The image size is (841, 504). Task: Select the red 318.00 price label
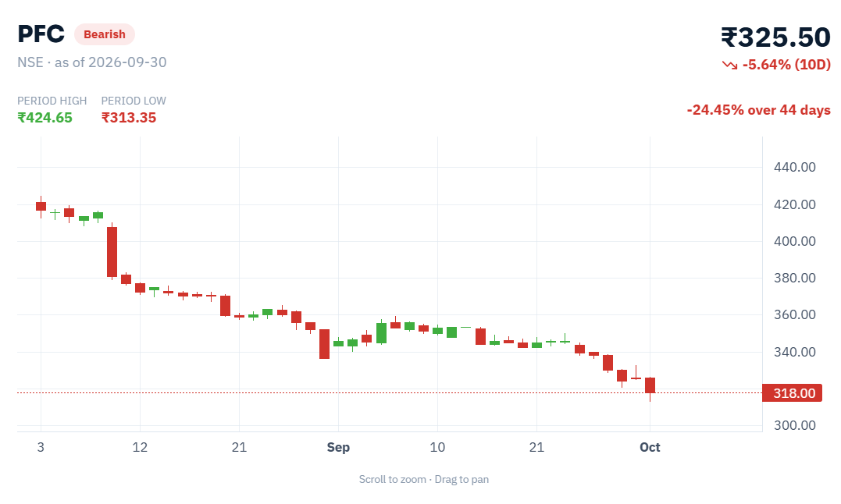tap(792, 393)
